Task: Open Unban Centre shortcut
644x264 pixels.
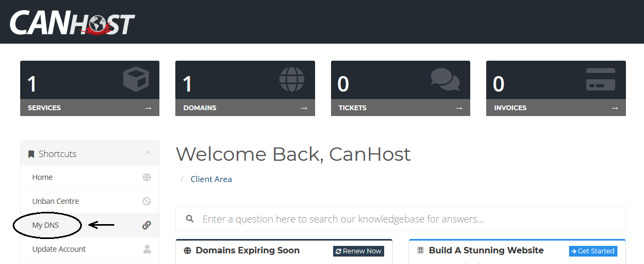Action: pos(90,201)
